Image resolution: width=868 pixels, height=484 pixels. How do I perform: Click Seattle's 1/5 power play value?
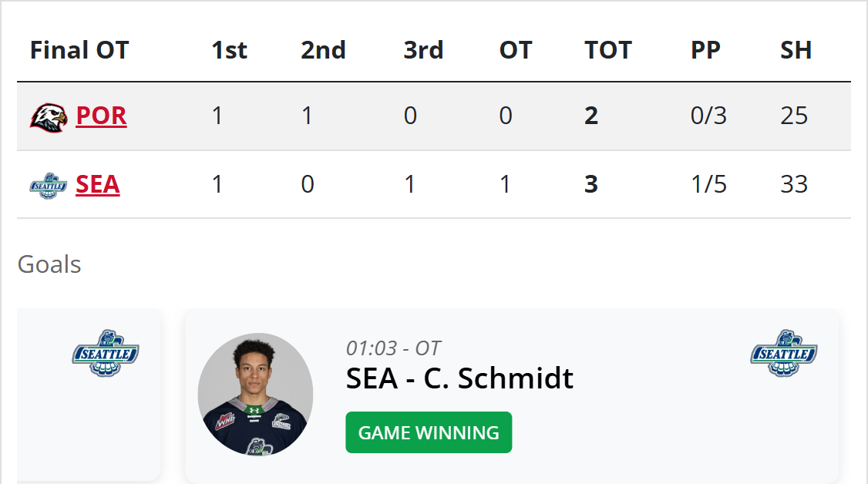(708, 185)
